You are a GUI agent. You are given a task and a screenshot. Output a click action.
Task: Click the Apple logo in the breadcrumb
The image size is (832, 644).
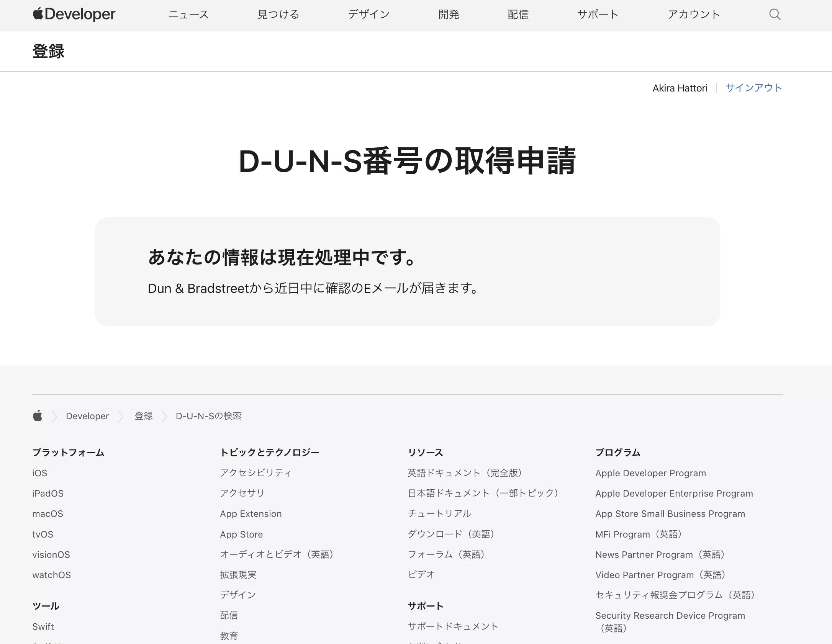(x=38, y=416)
